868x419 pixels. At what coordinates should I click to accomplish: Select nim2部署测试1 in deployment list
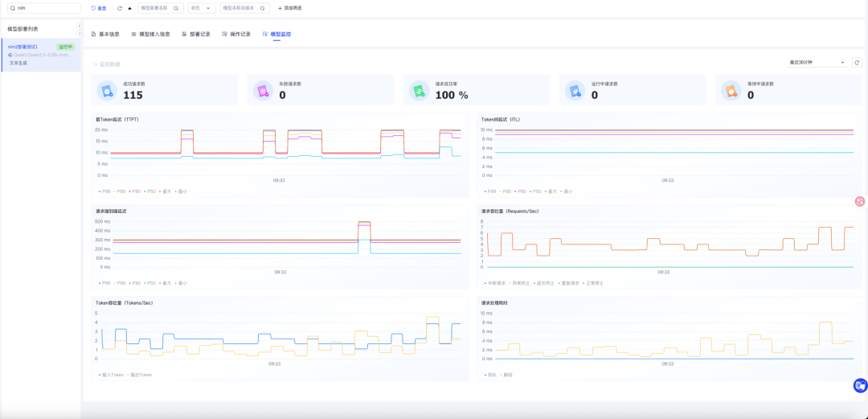coord(41,55)
